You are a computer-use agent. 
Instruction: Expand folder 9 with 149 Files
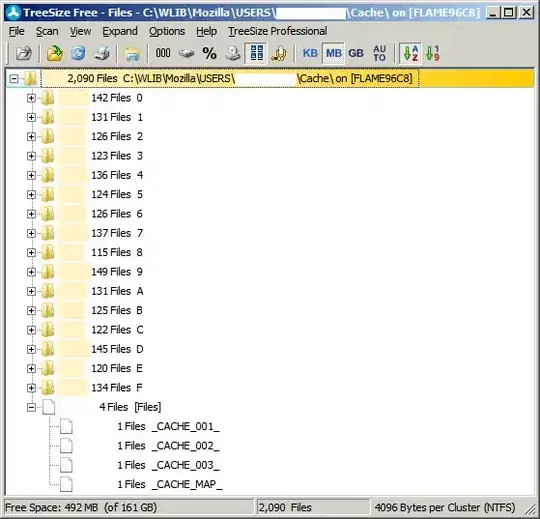point(31,272)
